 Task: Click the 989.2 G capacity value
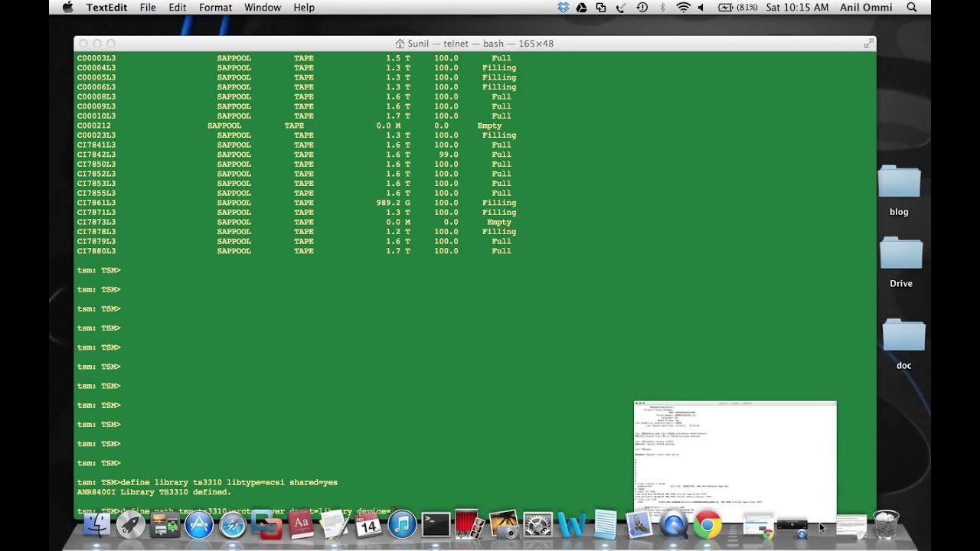[393, 203]
